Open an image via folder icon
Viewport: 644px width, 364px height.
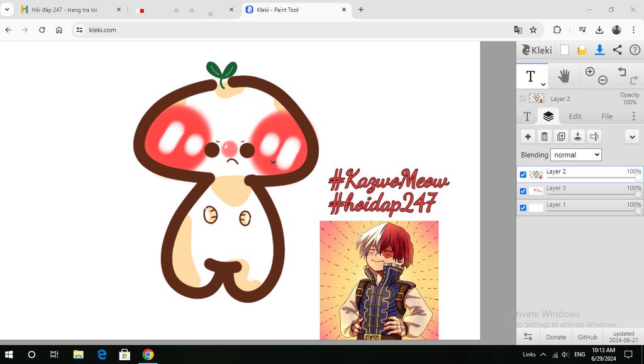pos(582,50)
